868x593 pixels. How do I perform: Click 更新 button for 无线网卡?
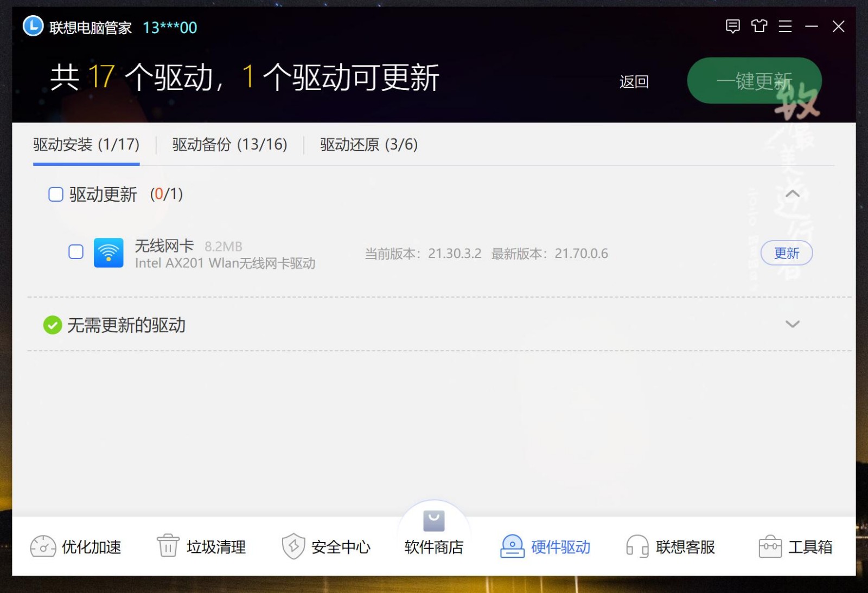pyautogui.click(x=787, y=253)
